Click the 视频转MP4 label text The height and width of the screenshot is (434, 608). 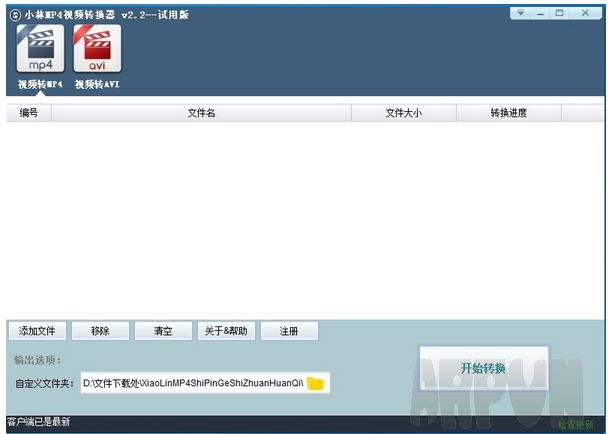click(40, 84)
